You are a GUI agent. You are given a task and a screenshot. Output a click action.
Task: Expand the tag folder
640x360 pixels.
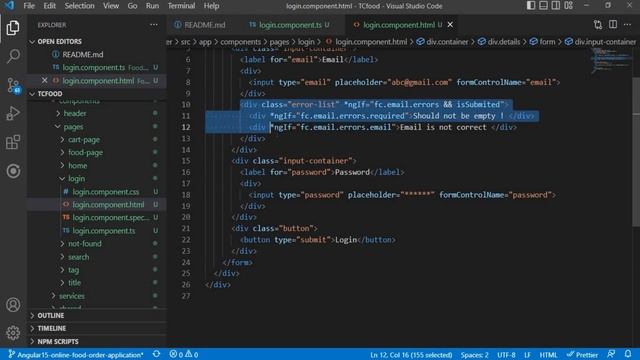point(73,270)
